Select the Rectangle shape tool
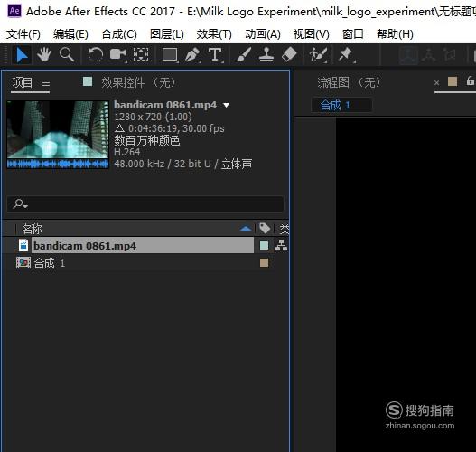 [170, 55]
